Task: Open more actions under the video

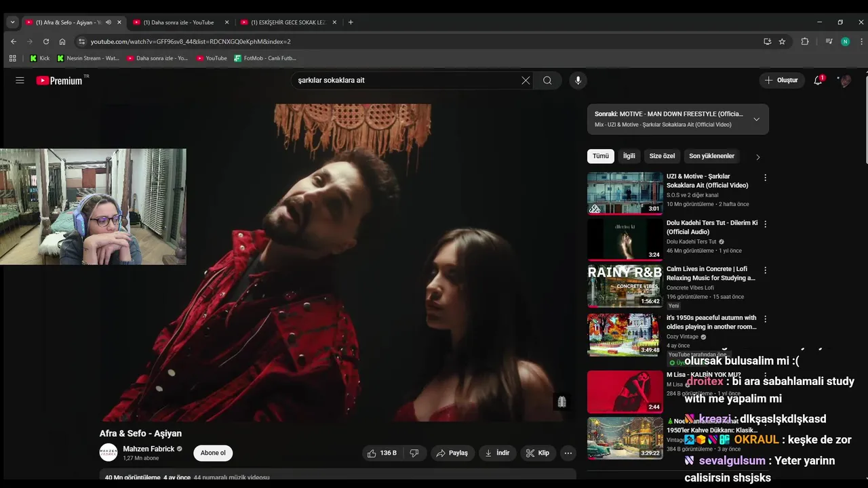Action: pyautogui.click(x=568, y=453)
